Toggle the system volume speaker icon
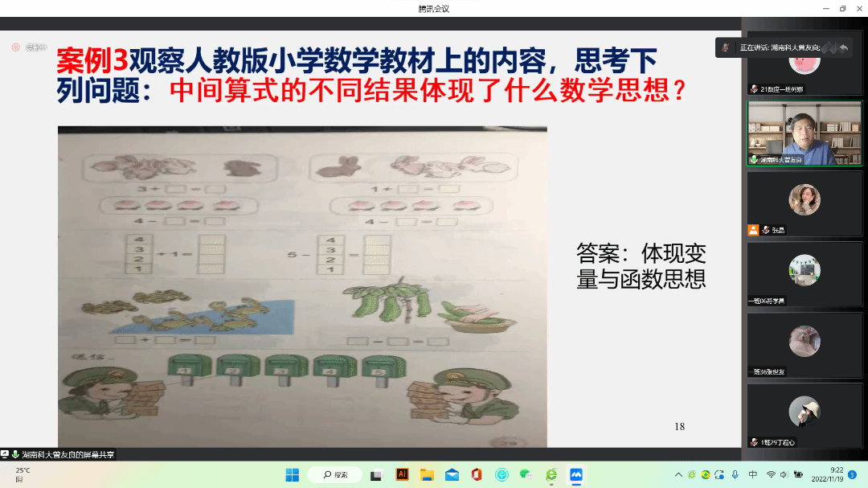 784,474
